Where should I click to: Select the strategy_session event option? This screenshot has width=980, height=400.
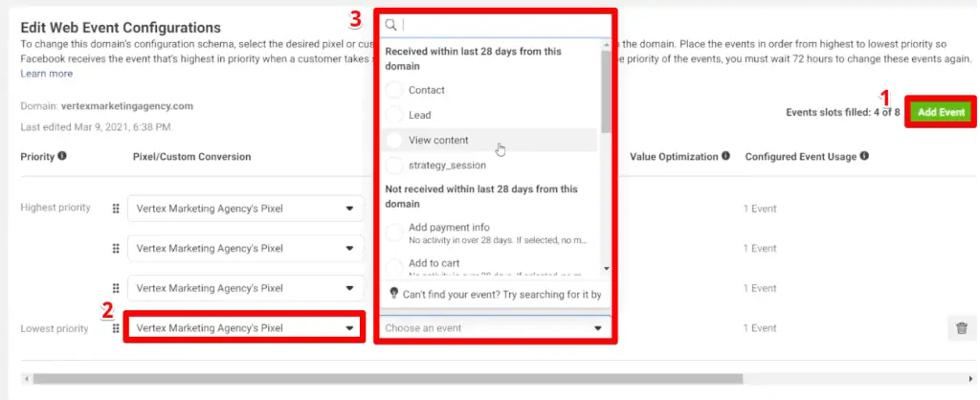pyautogui.click(x=489, y=166)
